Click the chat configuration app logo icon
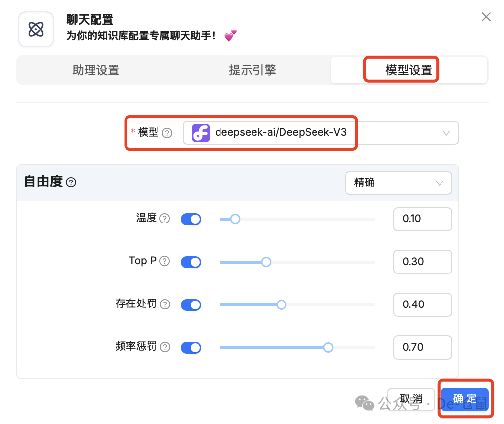The width and height of the screenshot is (504, 424). 35,29
